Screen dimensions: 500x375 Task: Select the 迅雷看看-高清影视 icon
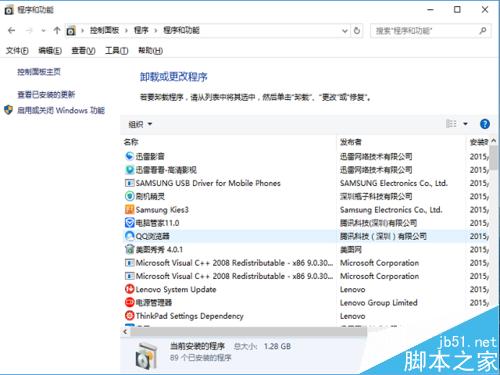[129, 169]
